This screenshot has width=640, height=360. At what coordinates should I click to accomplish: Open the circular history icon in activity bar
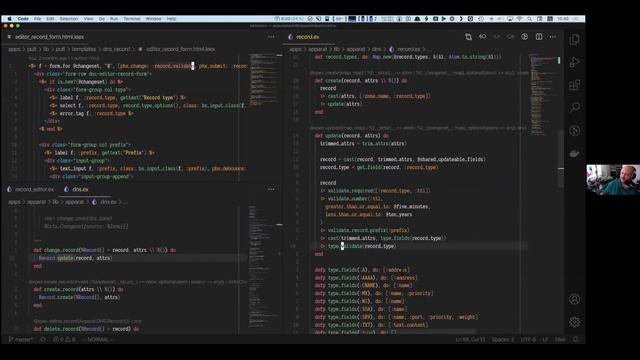pos(575,131)
